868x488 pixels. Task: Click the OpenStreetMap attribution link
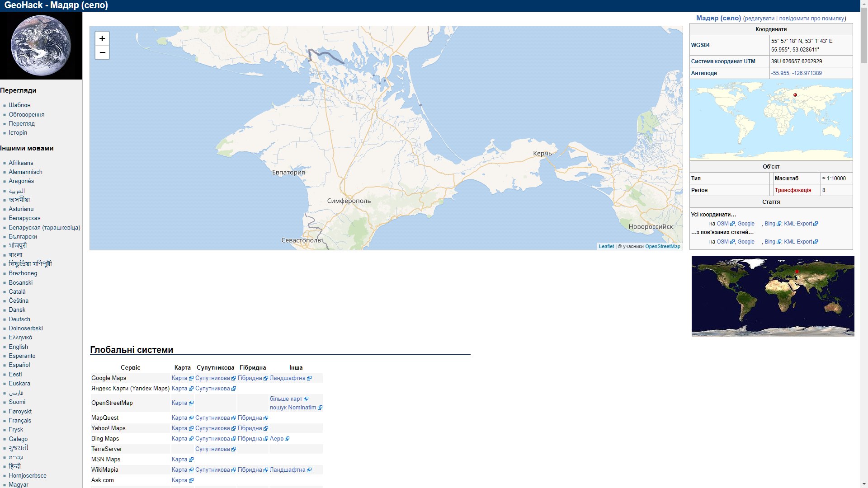point(662,246)
